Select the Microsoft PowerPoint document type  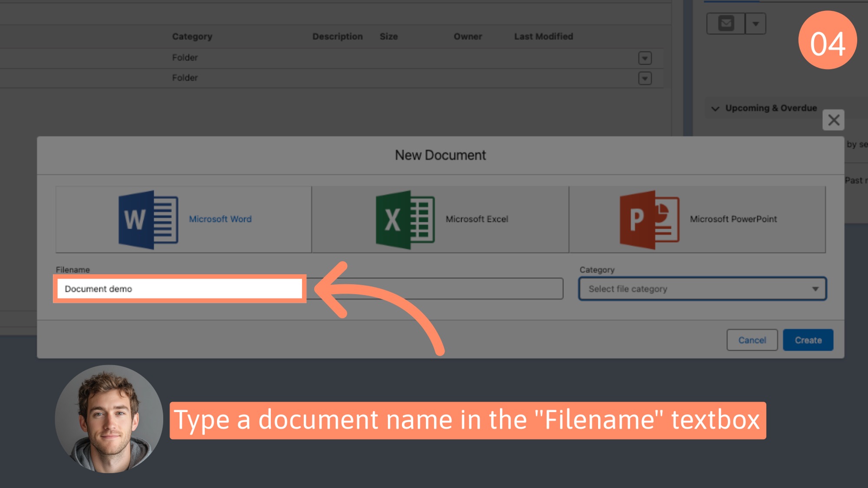click(x=697, y=219)
